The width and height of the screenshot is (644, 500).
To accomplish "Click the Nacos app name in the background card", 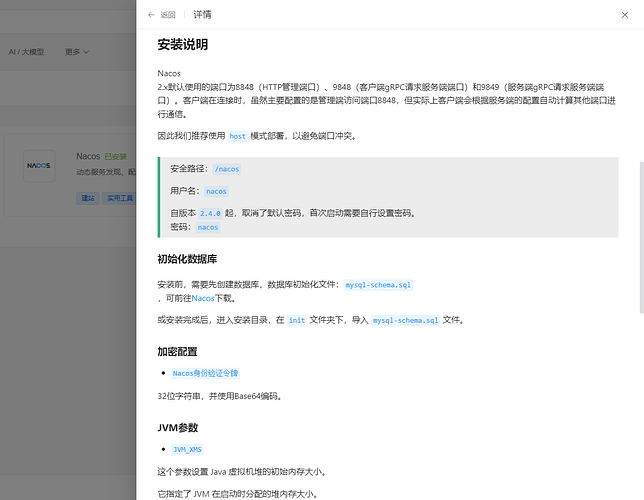I will point(88,157).
